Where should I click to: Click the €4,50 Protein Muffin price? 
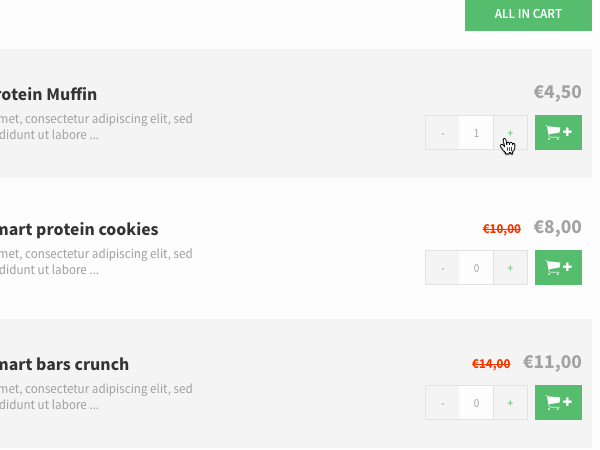(x=557, y=92)
